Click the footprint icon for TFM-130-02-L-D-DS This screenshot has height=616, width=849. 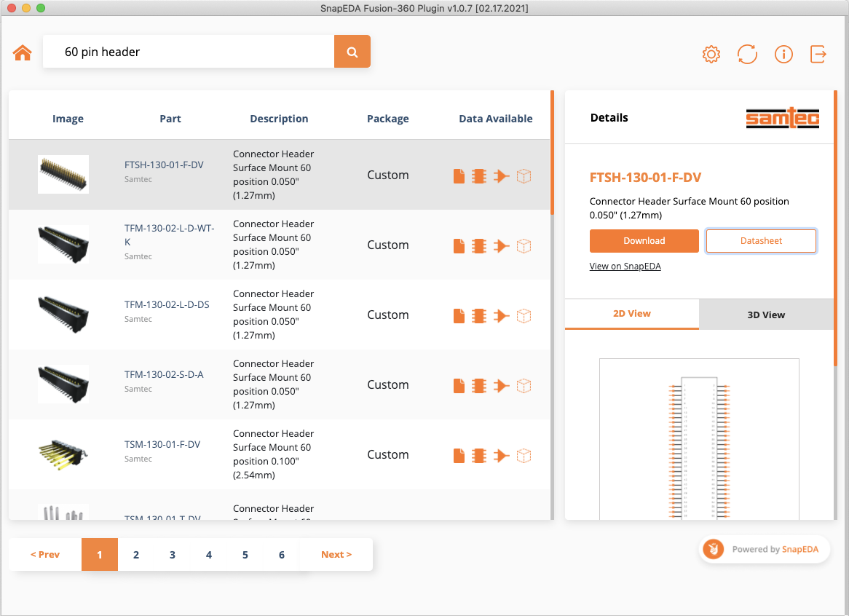click(479, 315)
